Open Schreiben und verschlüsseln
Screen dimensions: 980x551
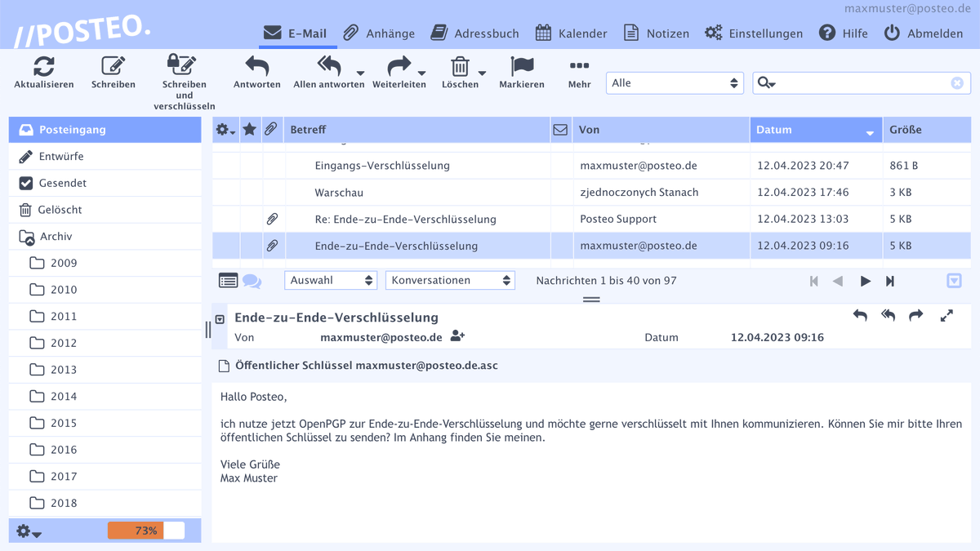[184, 64]
